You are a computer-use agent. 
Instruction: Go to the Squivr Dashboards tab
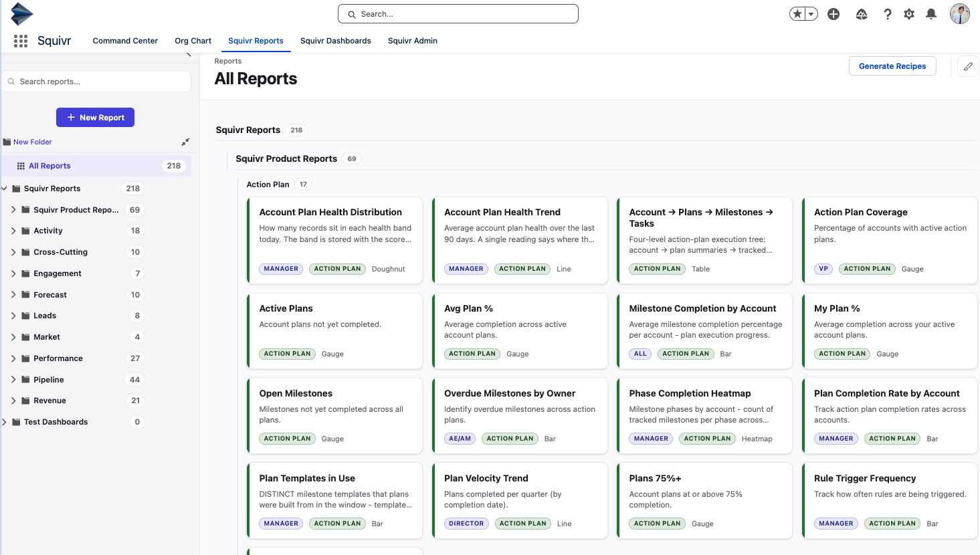[x=336, y=41]
